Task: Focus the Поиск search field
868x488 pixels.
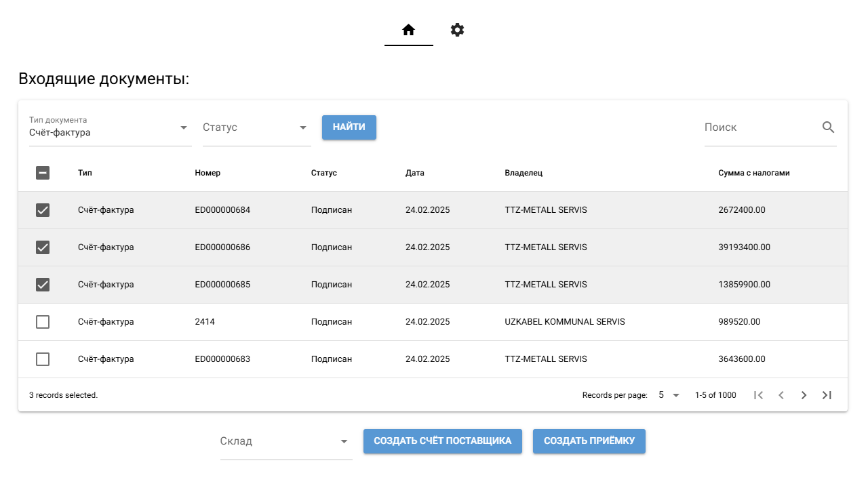Action: 759,127
